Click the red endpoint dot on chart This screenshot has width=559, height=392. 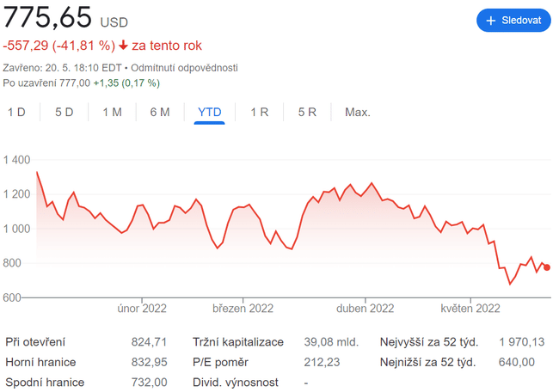547,267
